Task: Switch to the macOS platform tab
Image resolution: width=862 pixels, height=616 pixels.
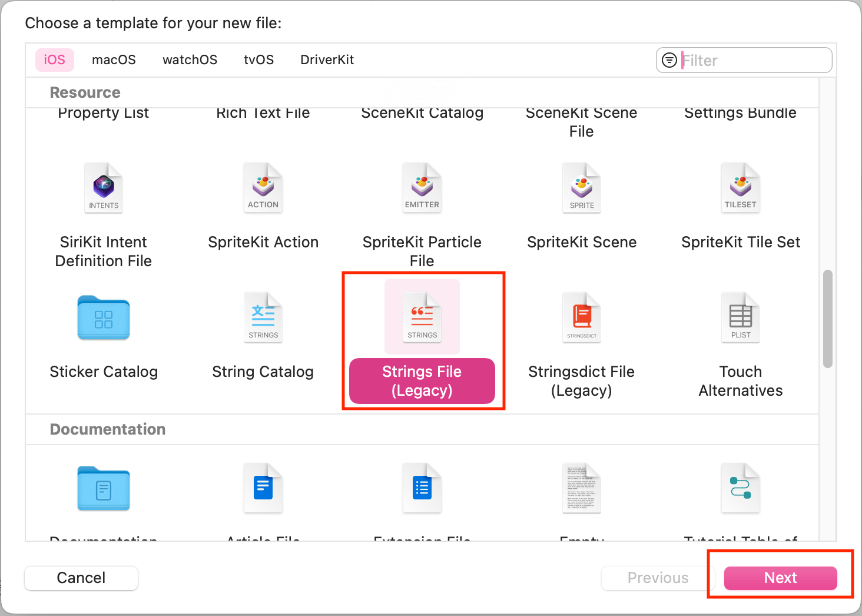Action: click(114, 60)
